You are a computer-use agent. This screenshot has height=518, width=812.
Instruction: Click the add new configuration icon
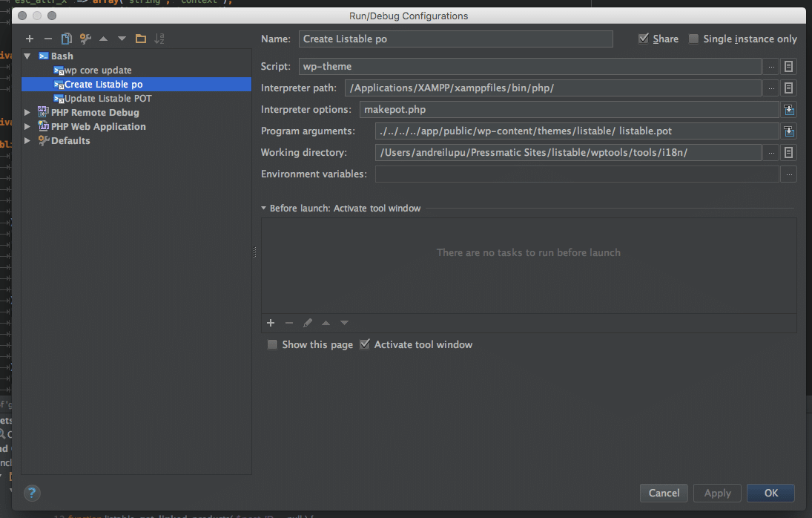pos(30,38)
